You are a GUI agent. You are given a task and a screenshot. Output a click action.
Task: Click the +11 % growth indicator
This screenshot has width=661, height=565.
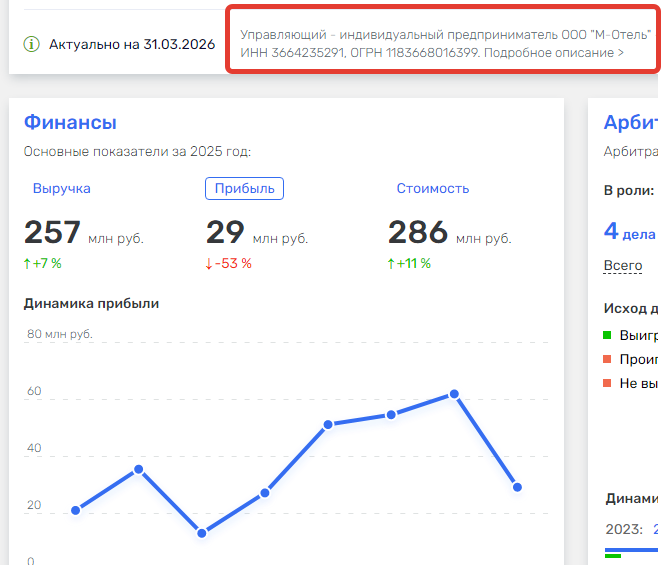pyautogui.click(x=409, y=264)
